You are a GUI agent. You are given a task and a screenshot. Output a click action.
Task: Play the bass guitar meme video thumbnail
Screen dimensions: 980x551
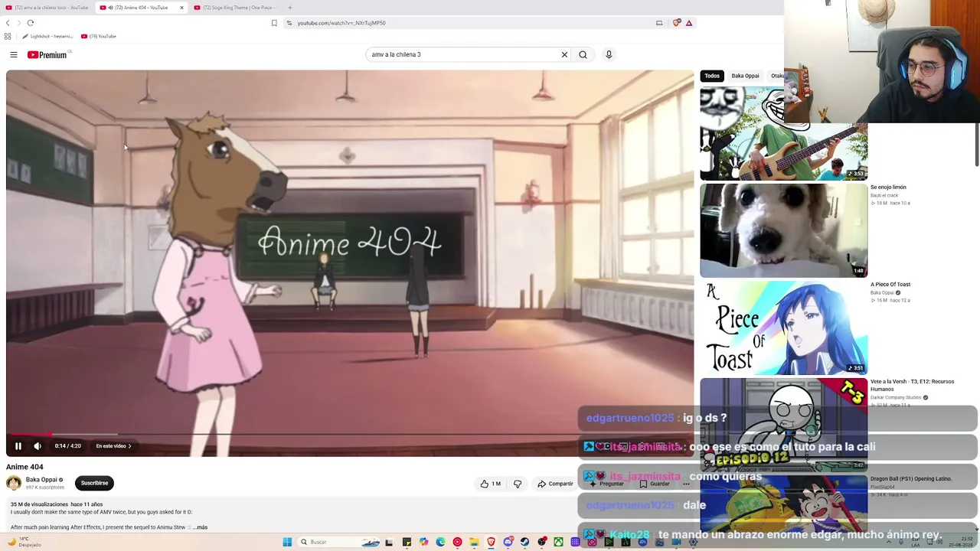[783, 133]
